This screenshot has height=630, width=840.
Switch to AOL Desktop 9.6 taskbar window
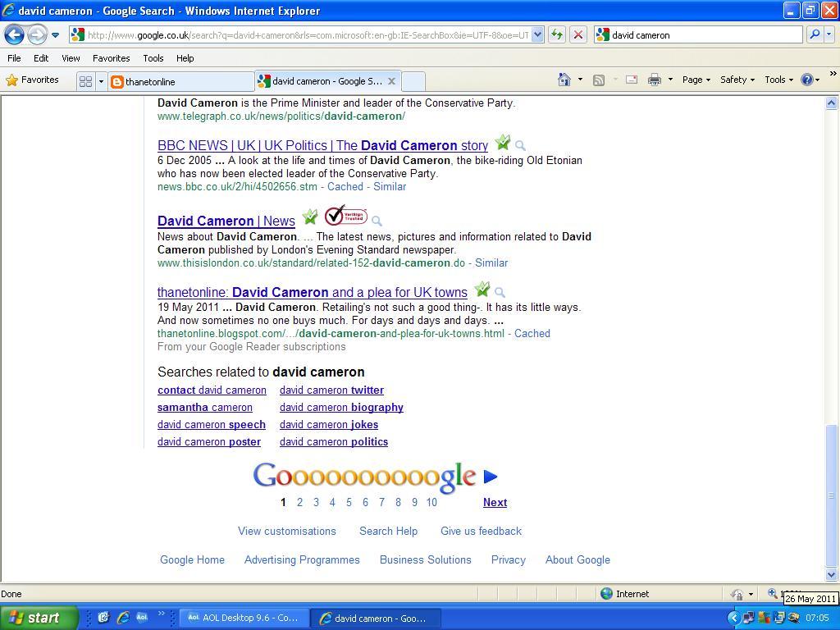click(x=244, y=619)
